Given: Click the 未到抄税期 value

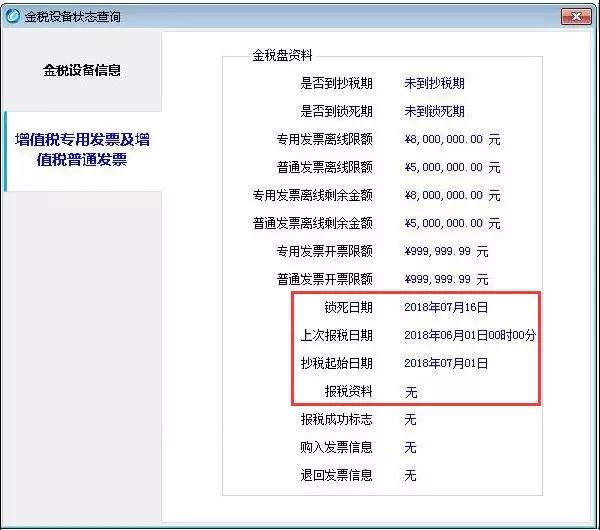Looking at the screenshot, I should [x=434, y=83].
